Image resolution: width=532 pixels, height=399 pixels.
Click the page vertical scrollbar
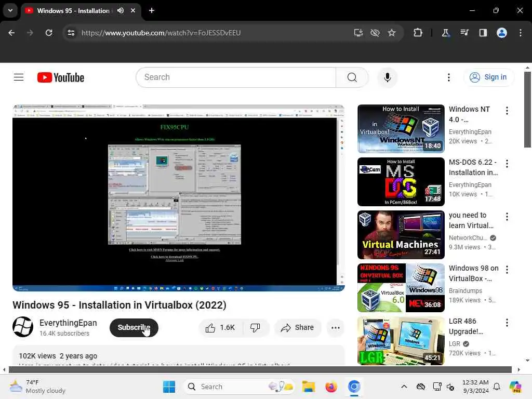(x=527, y=110)
